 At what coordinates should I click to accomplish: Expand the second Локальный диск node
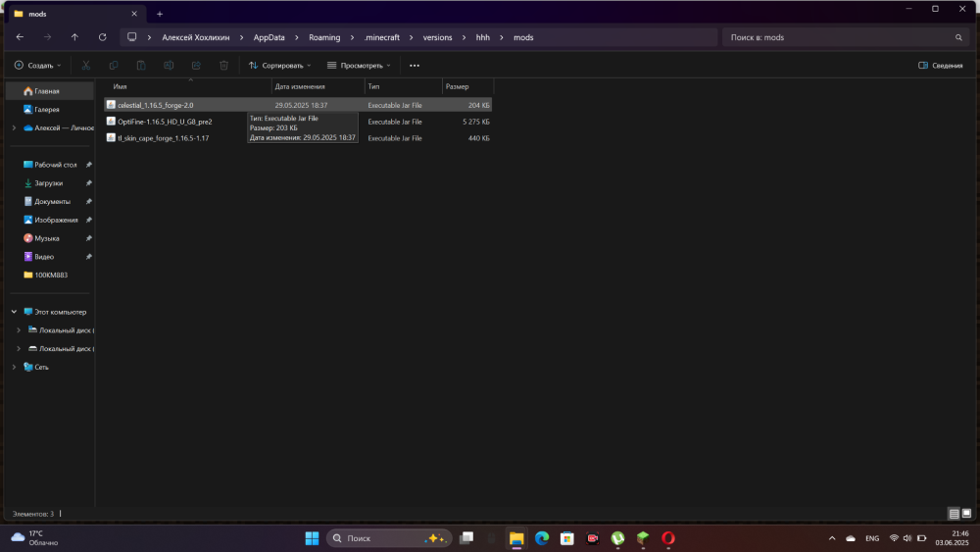coord(18,348)
